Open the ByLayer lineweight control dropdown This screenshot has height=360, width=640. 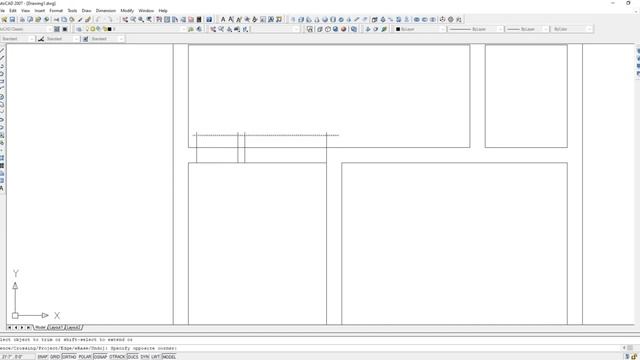(527, 29)
